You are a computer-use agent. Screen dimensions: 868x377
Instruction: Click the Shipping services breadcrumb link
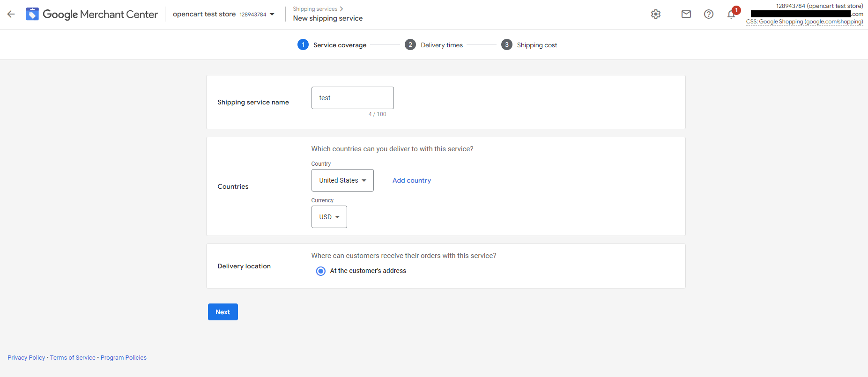(315, 9)
